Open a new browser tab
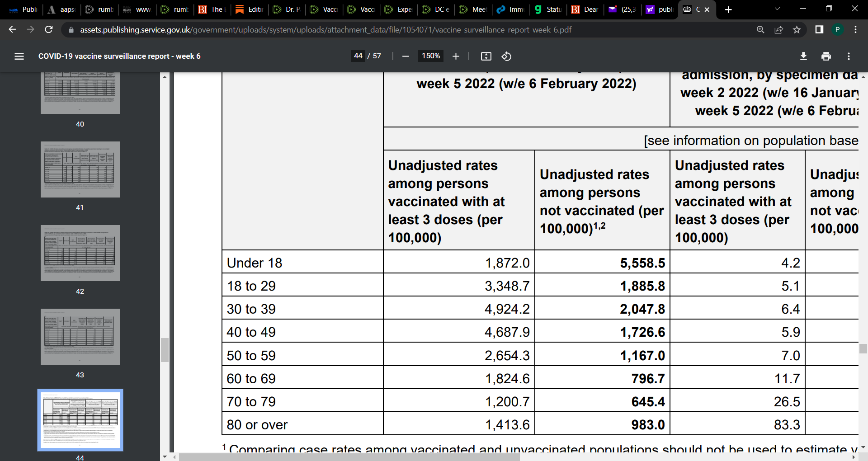 [728, 9]
